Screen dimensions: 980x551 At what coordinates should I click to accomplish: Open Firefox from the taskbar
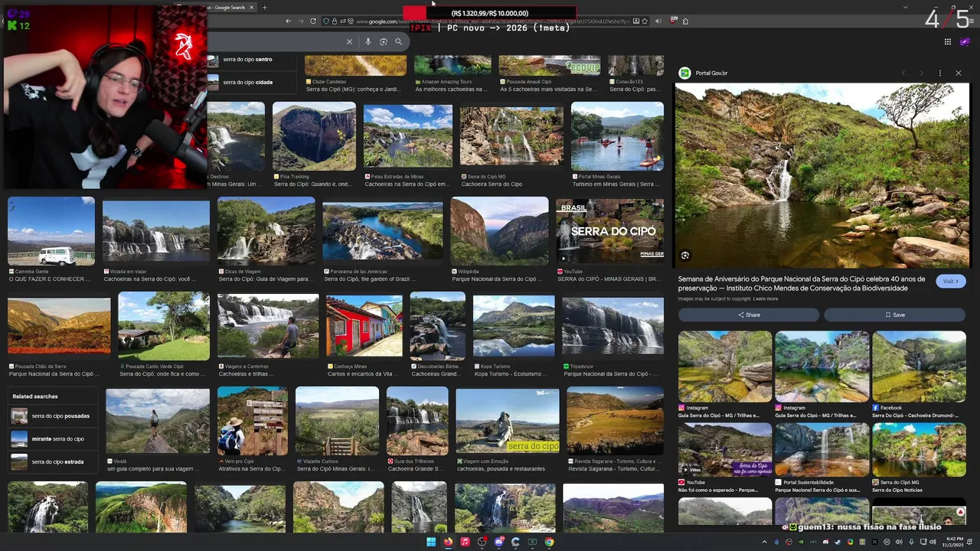pyautogui.click(x=448, y=542)
